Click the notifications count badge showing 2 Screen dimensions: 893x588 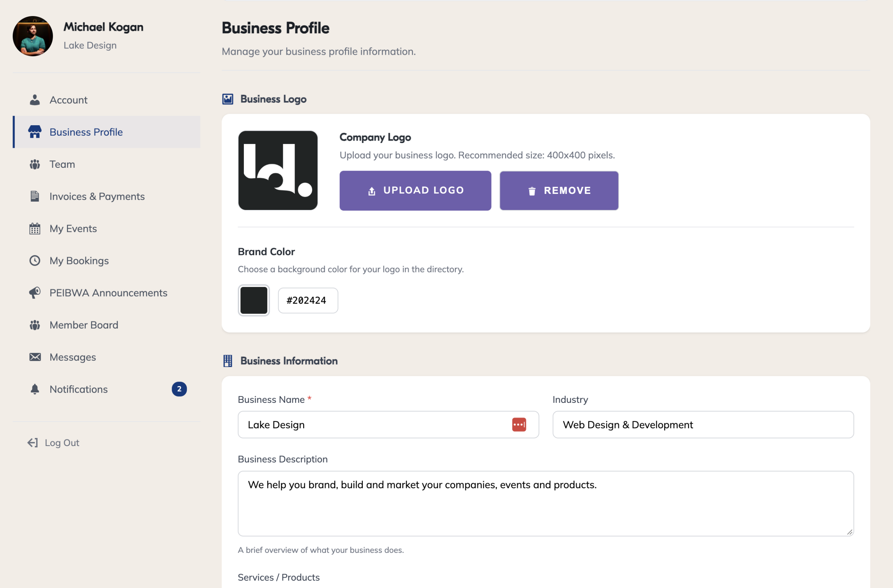click(x=179, y=389)
